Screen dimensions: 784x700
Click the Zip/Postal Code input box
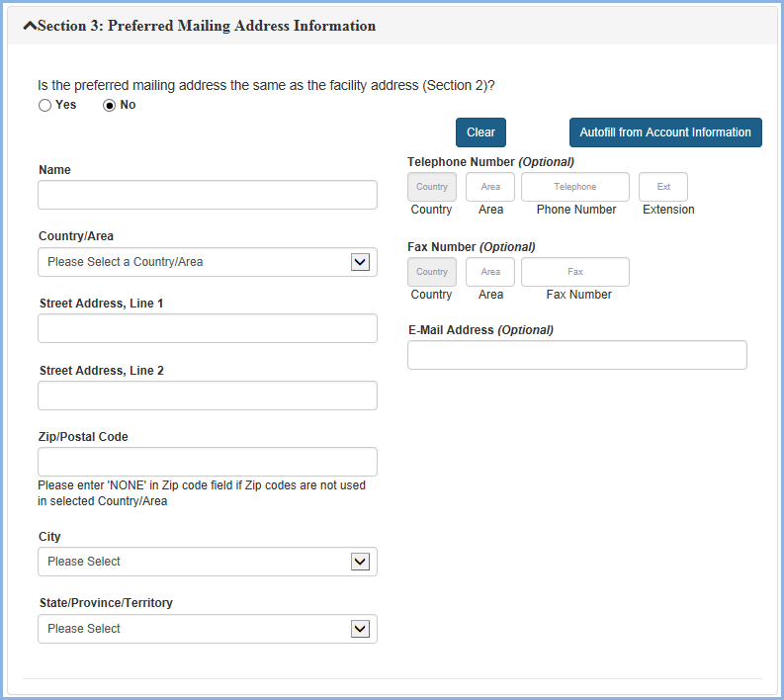(208, 462)
